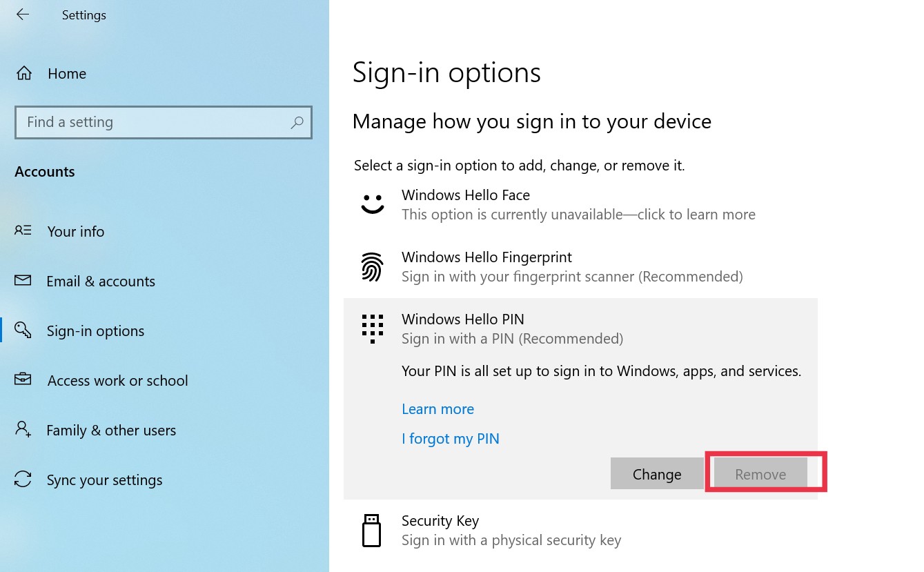Click the Sync your settings refresh icon
Screen dimensions: 924x572
[x=23, y=480]
